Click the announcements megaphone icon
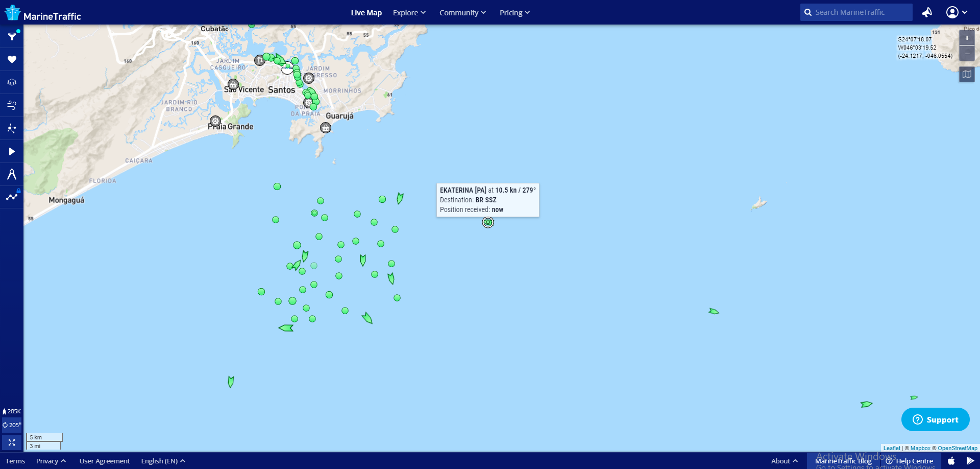The height and width of the screenshot is (469, 980). click(x=927, y=12)
